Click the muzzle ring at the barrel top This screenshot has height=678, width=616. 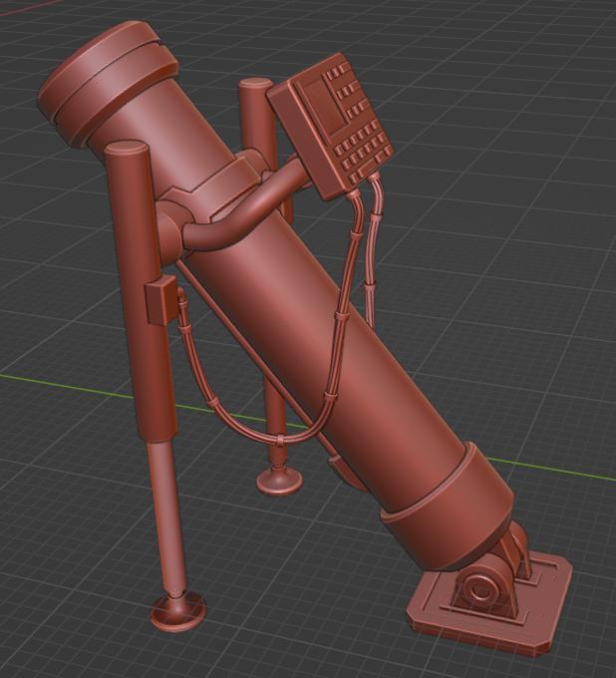tap(108, 82)
